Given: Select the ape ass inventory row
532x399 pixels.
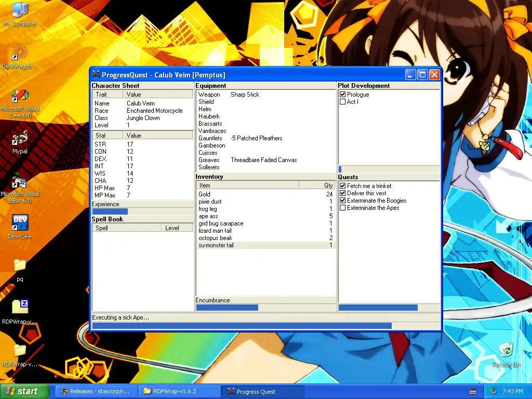Looking at the screenshot, I should [265, 216].
